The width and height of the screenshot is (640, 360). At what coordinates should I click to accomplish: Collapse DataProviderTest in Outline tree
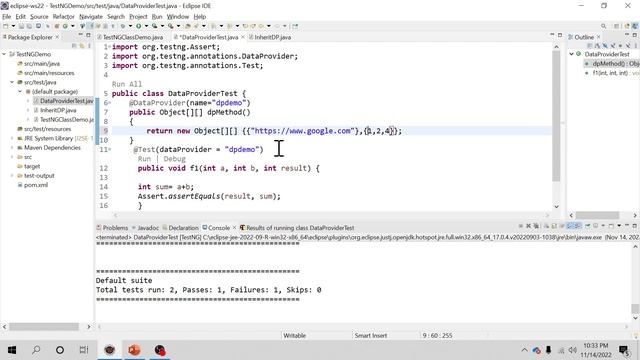coord(571,54)
